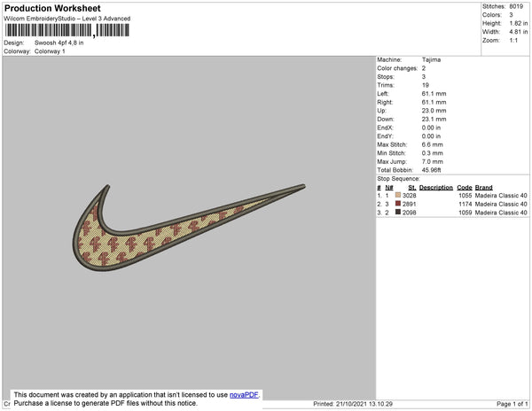Click the 'Colorway 1' value
This screenshot has width=532, height=411.
50,51
